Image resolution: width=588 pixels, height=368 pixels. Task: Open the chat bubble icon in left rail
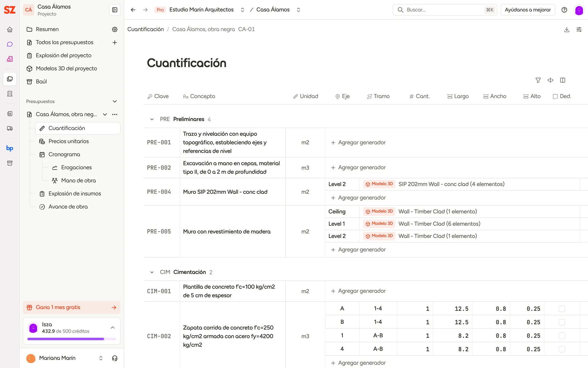tap(10, 44)
